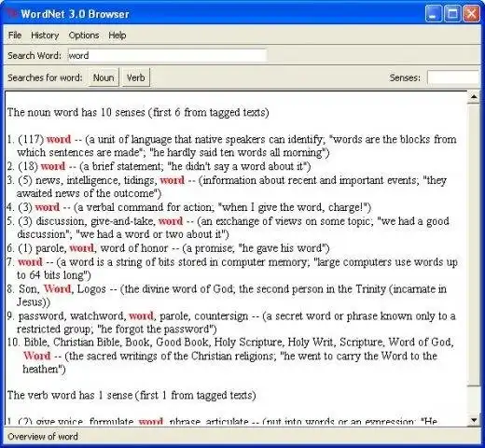Open the File menu

pyautogui.click(x=15, y=35)
